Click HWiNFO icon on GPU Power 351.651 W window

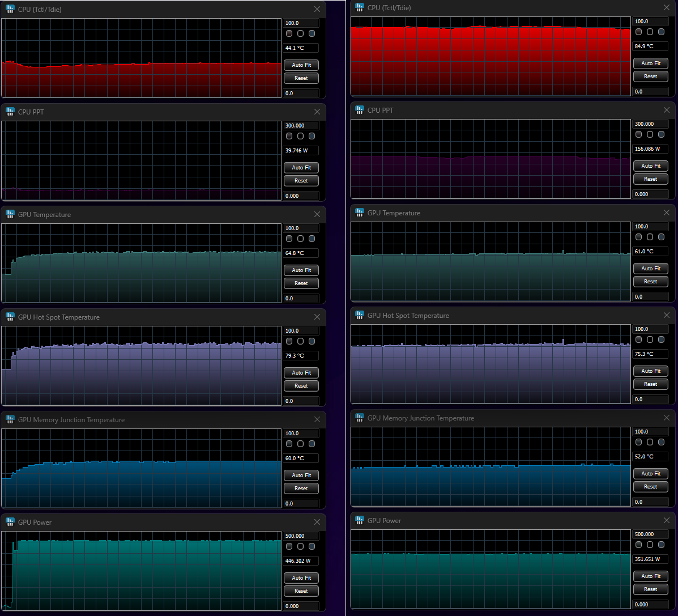pos(359,520)
